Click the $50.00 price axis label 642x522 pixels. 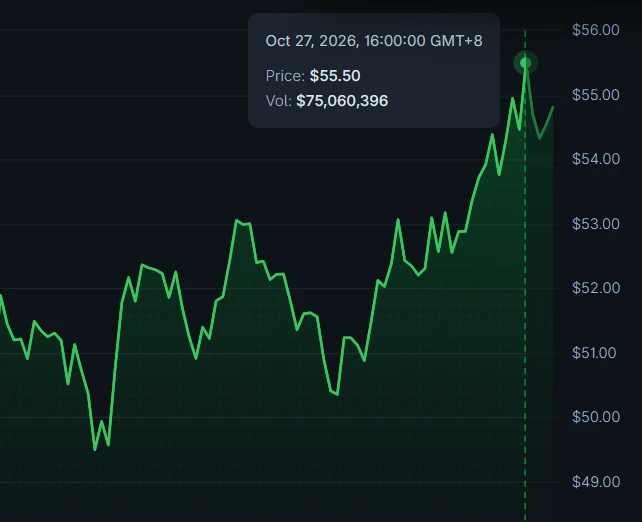[596, 417]
